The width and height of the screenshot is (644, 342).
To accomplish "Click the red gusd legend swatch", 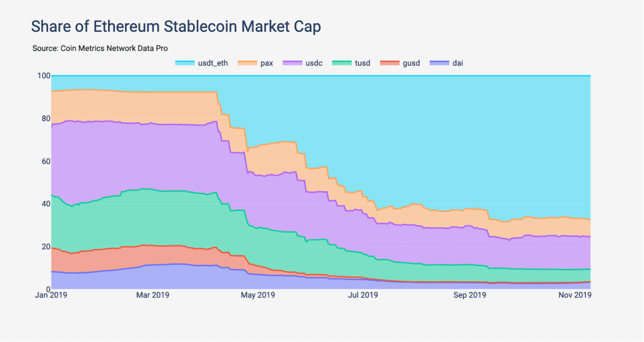I will click(x=389, y=63).
